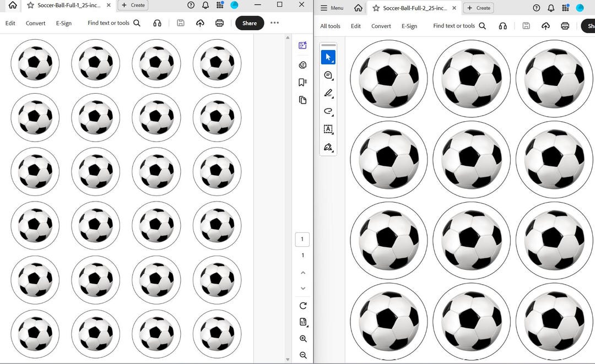Click Find text or tools in left window
This screenshot has width=595, height=364.
point(114,23)
